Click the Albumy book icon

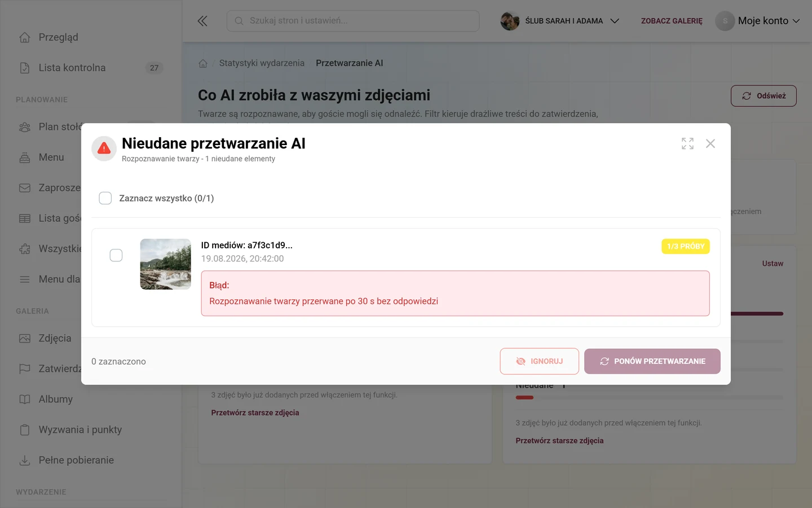25,399
